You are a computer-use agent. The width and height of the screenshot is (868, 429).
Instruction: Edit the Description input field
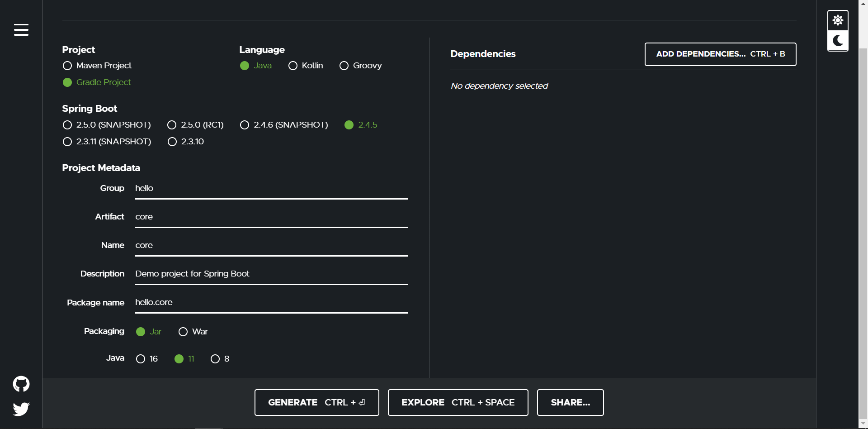(x=272, y=274)
